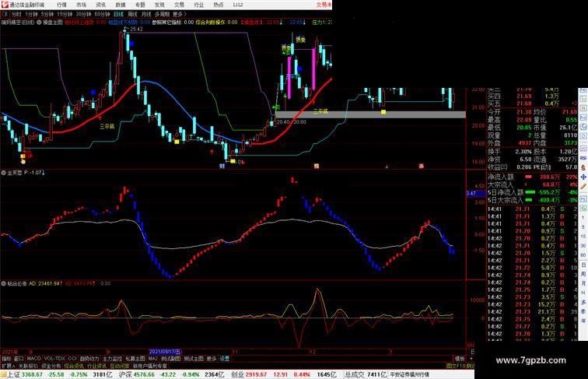Select the 周线 weekly chart tab

[x=133, y=14]
